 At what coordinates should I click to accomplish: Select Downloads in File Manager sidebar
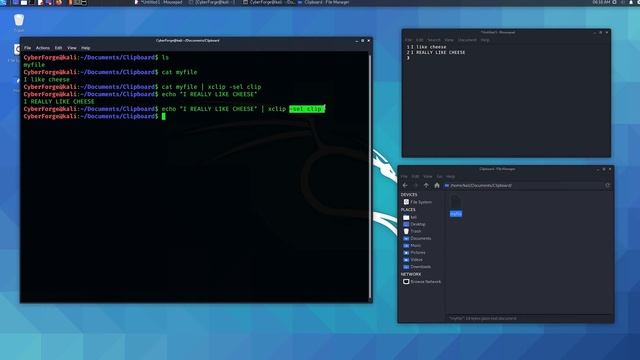(417, 267)
